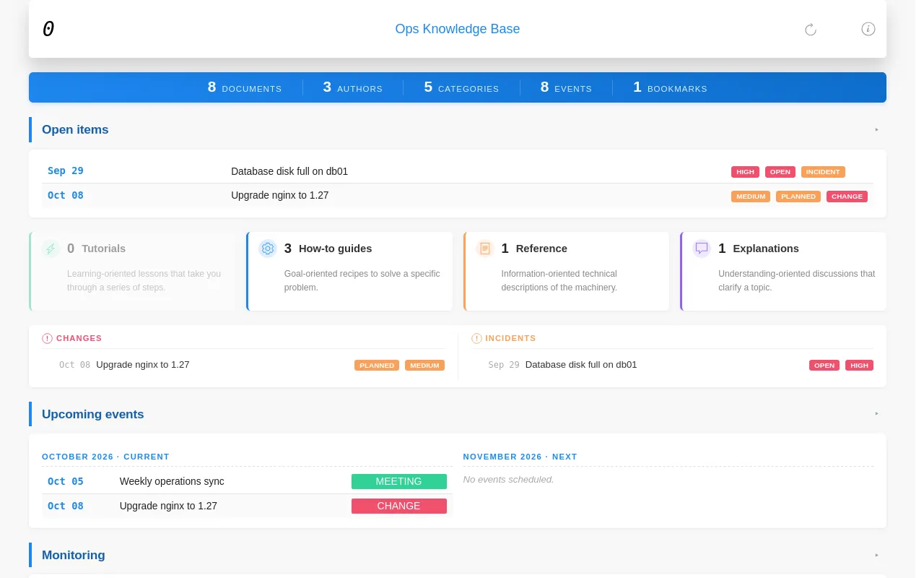This screenshot has width=924, height=578.
Task: Click the How-to guides gear icon
Action: (x=268, y=249)
